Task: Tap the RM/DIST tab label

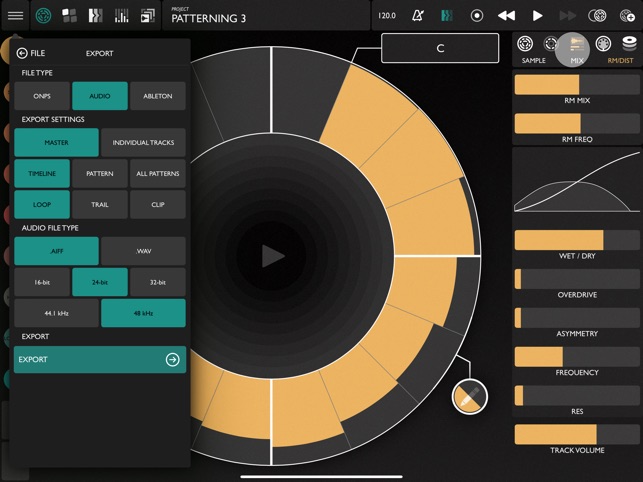Action: [620, 60]
